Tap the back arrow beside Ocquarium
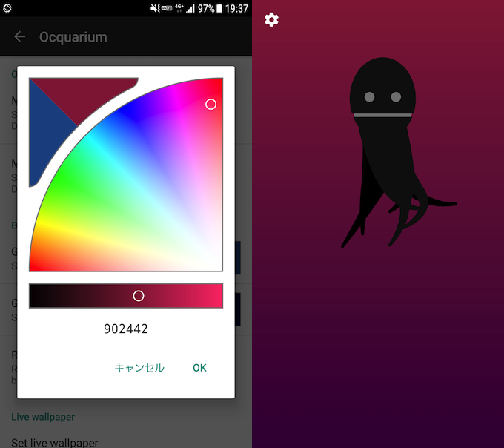 19,36
